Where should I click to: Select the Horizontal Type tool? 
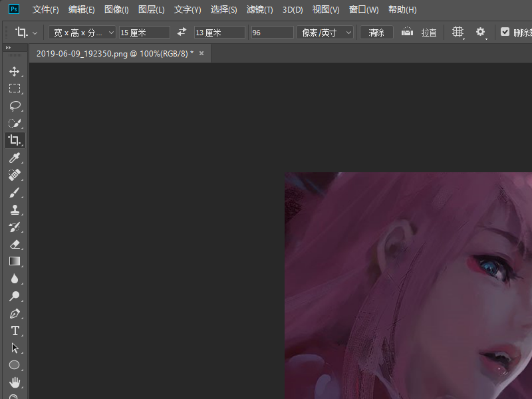point(14,331)
